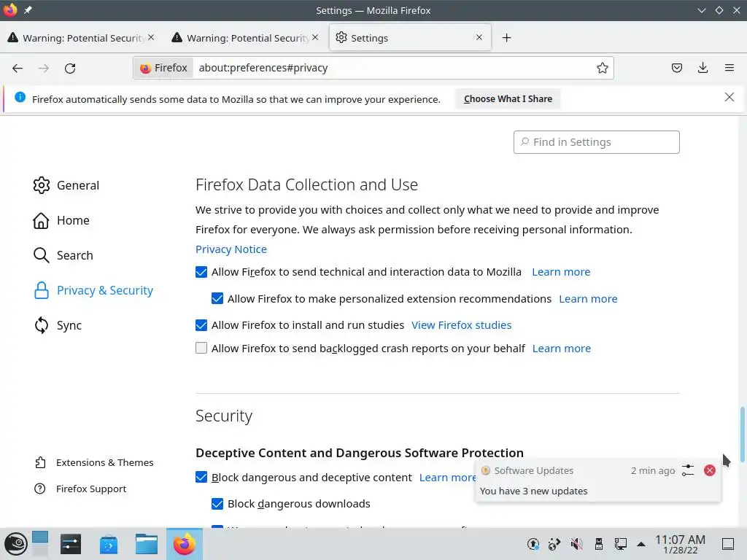Open the Firefox hamburger application menu
Image resolution: width=747 pixels, height=560 pixels.
pos(729,68)
